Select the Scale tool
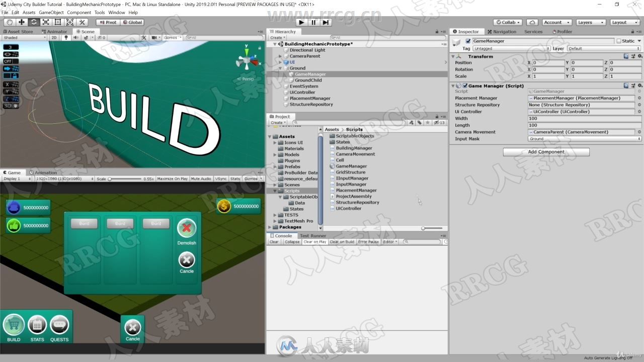Viewport: 644px width, 362px height. (46, 22)
